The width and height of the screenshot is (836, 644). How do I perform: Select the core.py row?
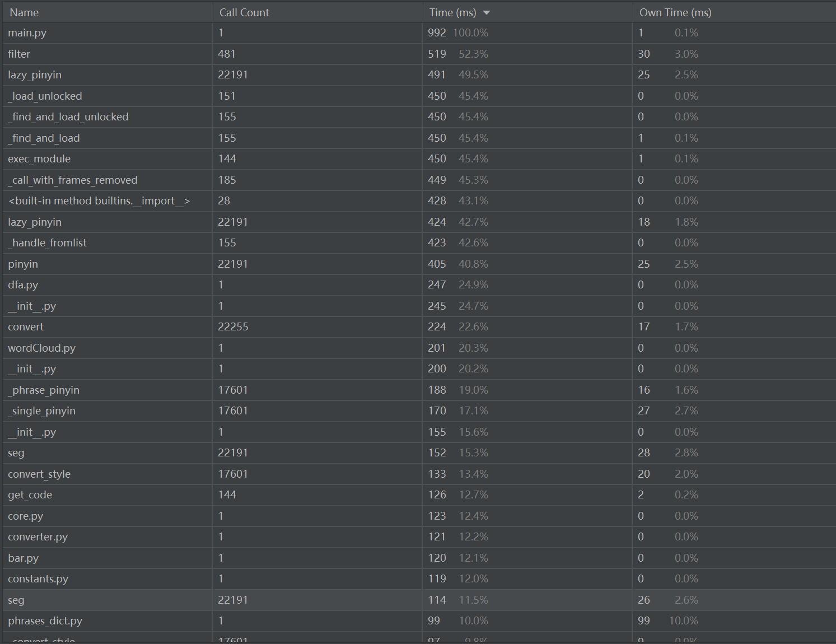point(419,516)
